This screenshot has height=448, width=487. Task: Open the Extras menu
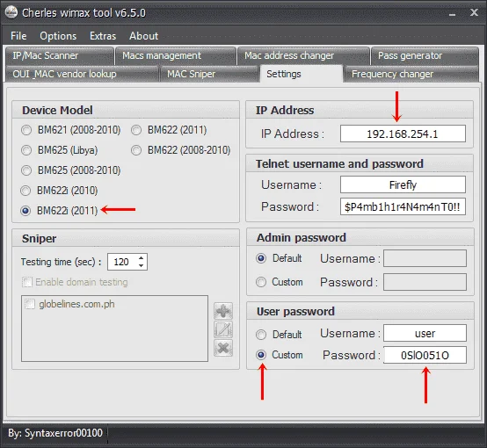[x=103, y=36]
